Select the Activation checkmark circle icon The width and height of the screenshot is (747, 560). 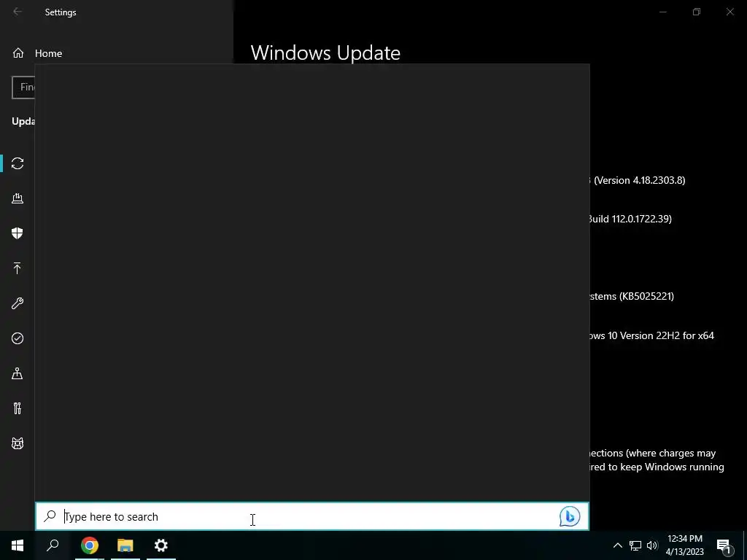pyautogui.click(x=18, y=338)
